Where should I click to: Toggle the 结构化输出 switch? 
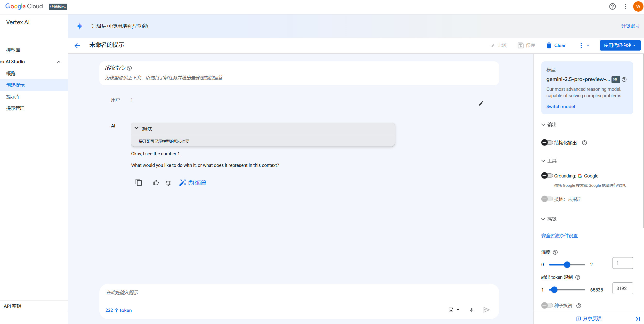[x=546, y=143]
